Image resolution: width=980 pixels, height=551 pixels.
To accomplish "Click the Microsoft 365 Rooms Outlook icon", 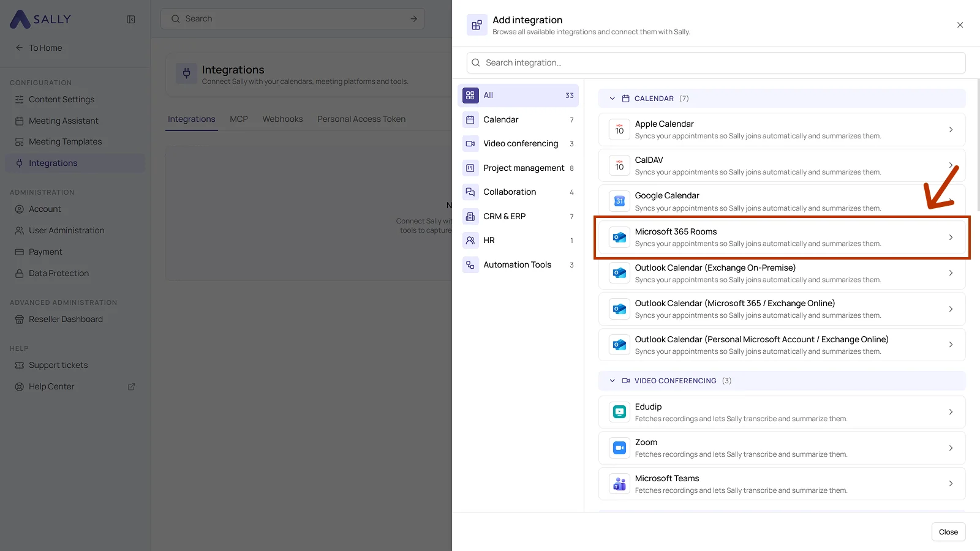I will (x=619, y=237).
